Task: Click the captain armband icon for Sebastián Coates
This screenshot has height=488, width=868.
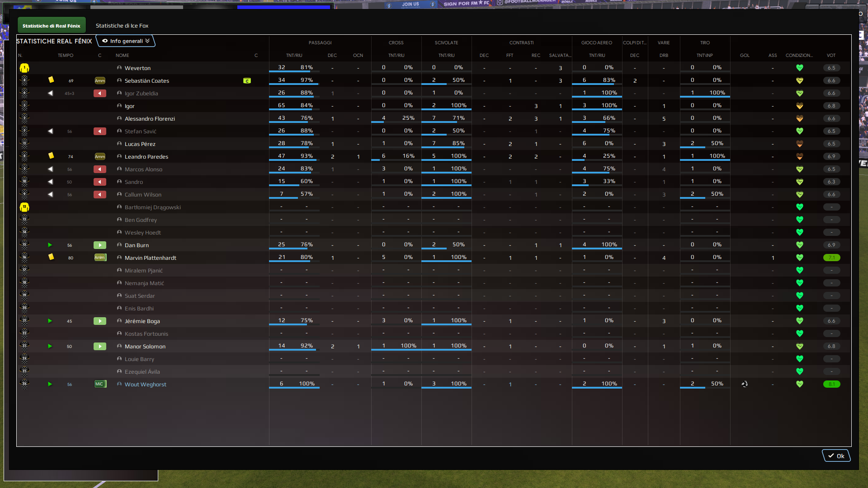Action: [247, 81]
